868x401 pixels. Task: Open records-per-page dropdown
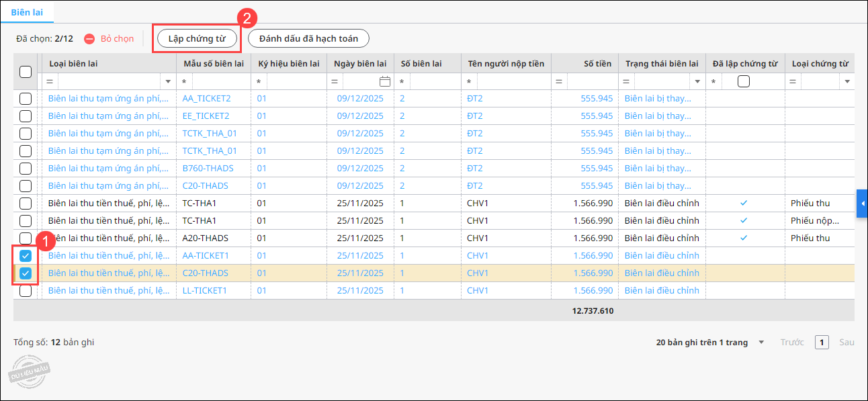(761, 343)
